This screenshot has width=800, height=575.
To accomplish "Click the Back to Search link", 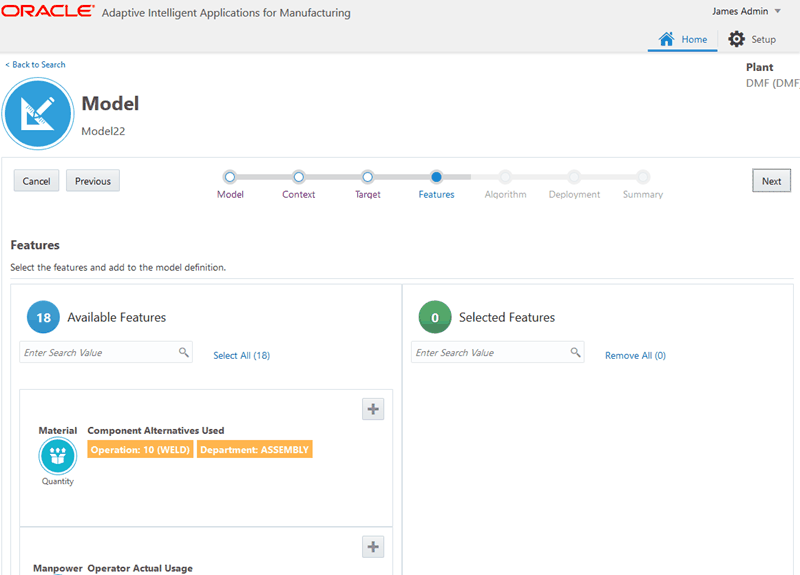I will click(x=36, y=65).
